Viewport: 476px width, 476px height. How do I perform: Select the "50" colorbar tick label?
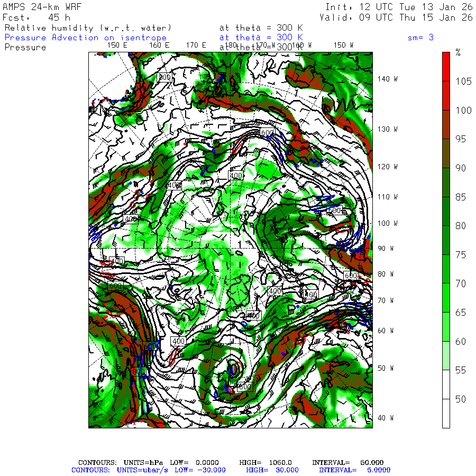tap(461, 399)
